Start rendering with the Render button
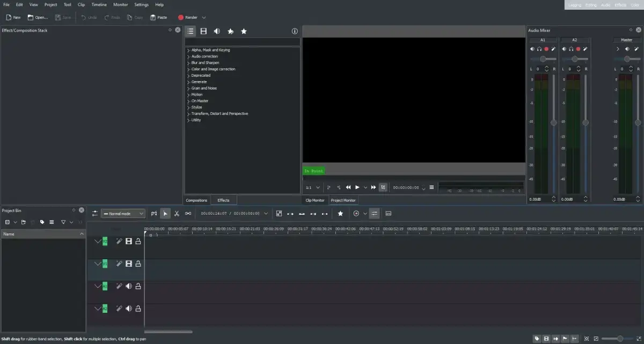Viewport: 644px width, 344px height. click(189, 17)
